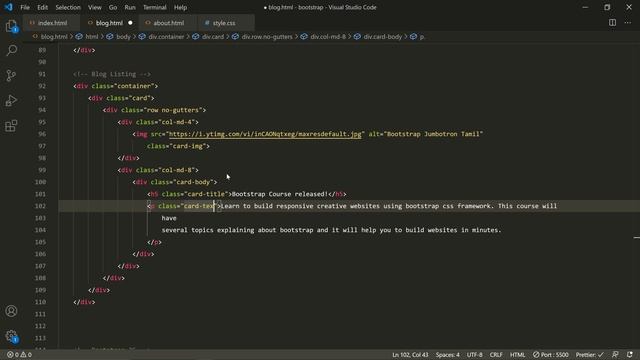640x360 pixels.
Task: Open the Run menu
Action: click(130, 7)
